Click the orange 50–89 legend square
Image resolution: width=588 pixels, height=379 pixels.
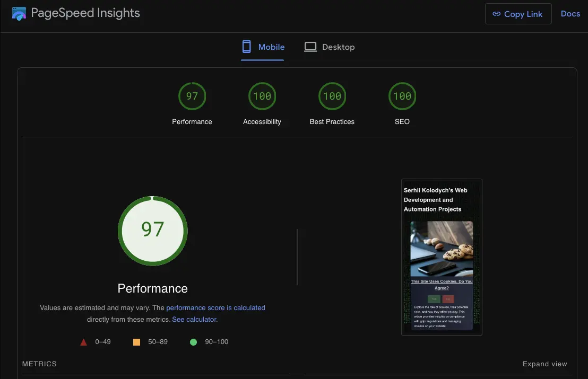[x=136, y=341]
